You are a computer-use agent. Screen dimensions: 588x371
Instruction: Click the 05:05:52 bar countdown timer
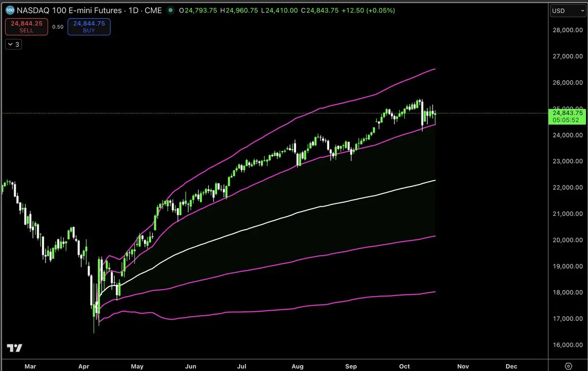point(565,119)
